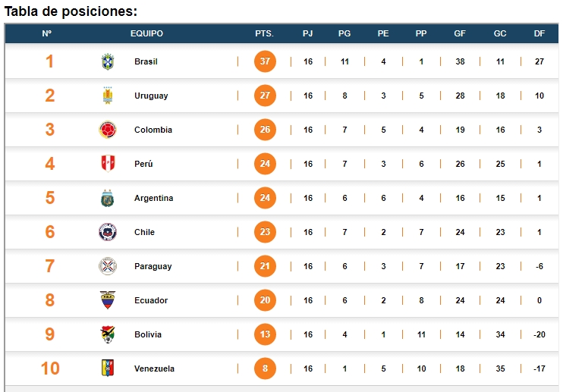Click the Bolivia team crest
Viewport: 563px width, 392px height.
(x=108, y=334)
